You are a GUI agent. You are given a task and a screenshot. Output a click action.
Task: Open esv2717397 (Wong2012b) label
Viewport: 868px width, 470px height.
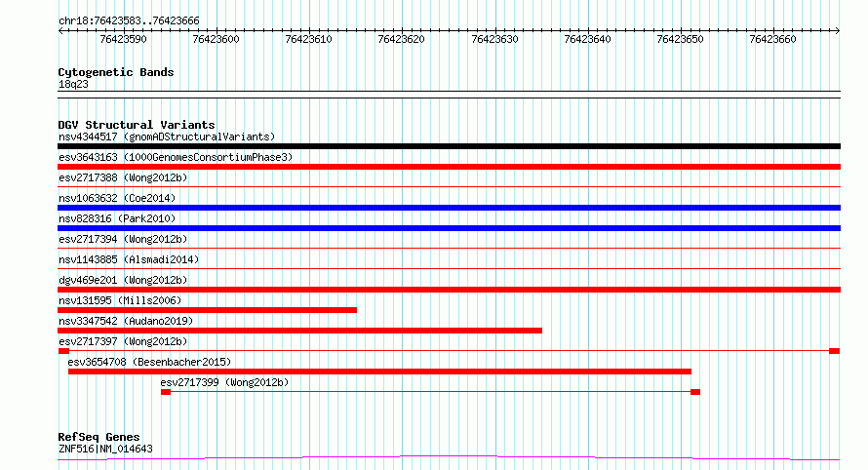[123, 341]
